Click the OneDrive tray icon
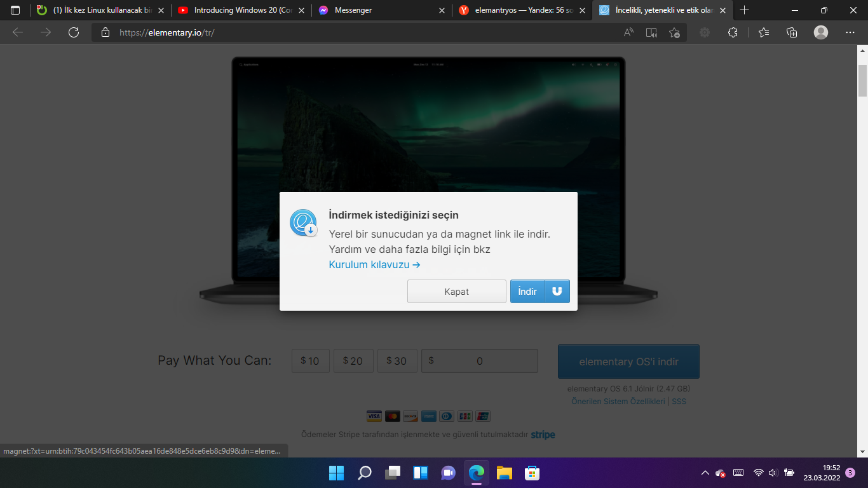 pyautogui.click(x=721, y=473)
